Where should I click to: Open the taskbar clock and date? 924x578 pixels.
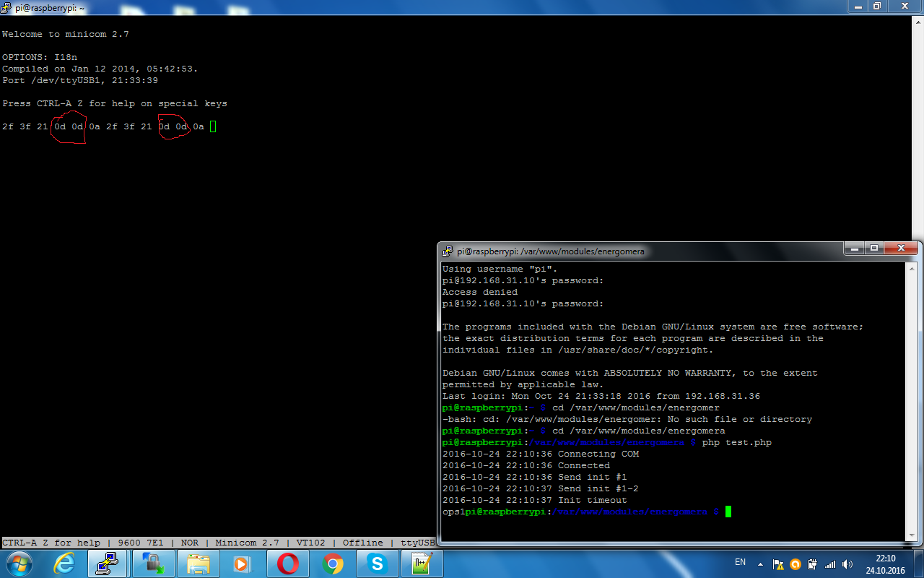tap(885, 564)
